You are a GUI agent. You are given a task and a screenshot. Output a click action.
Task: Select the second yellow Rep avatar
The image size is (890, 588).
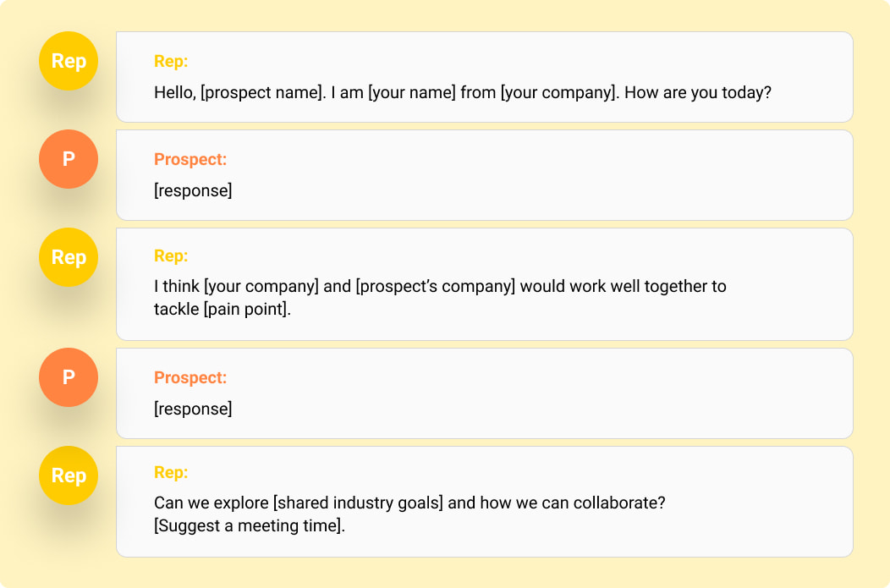point(69,257)
